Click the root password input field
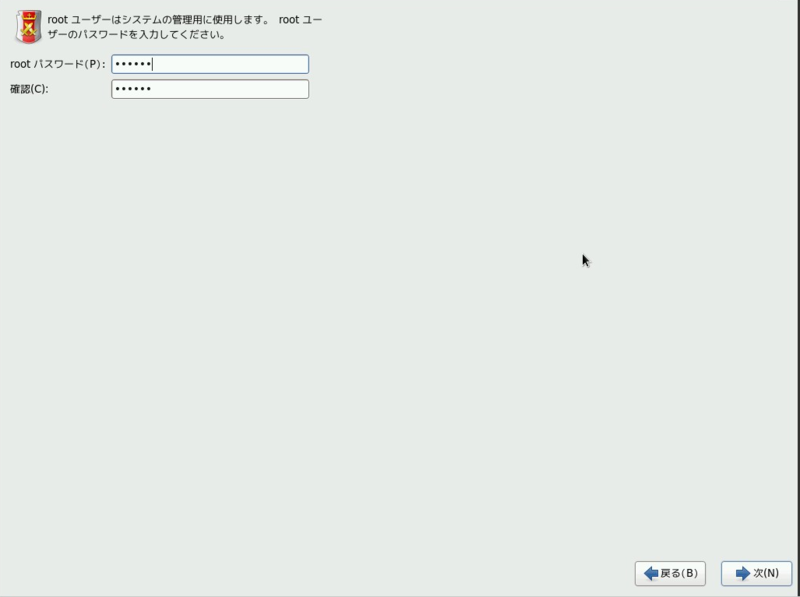Screen dimensions: 800x597 210,64
